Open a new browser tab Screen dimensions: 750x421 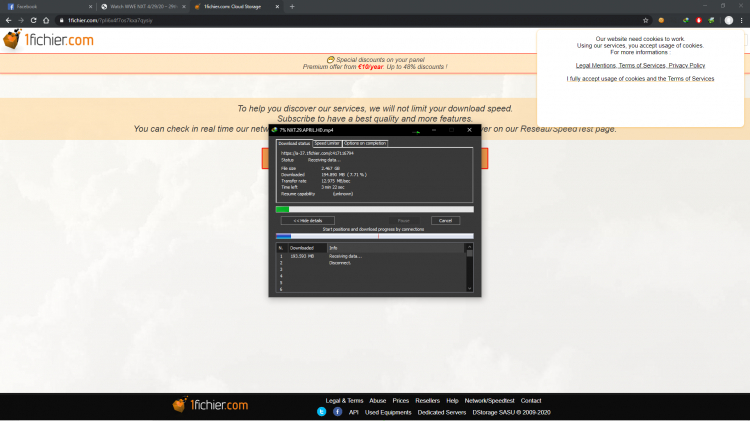(x=292, y=7)
